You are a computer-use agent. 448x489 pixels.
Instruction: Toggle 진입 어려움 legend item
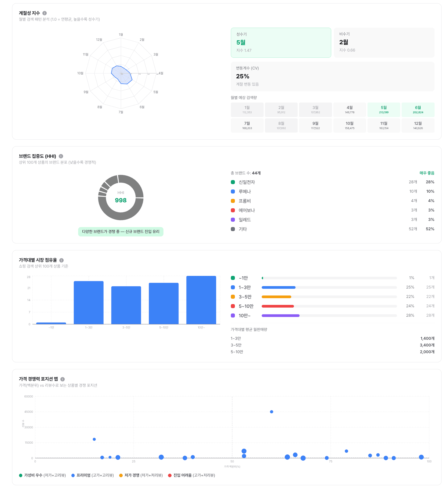(191, 475)
